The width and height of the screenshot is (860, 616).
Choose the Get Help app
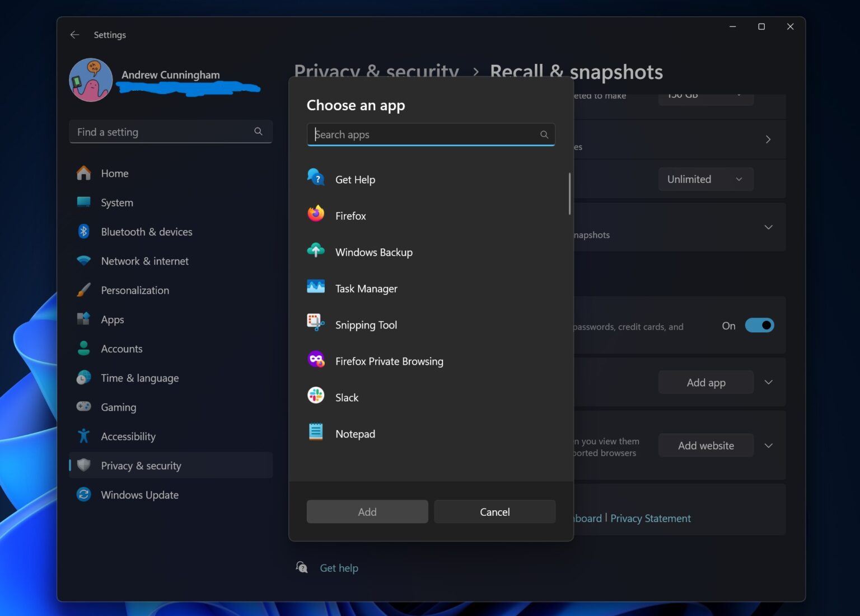(x=355, y=179)
